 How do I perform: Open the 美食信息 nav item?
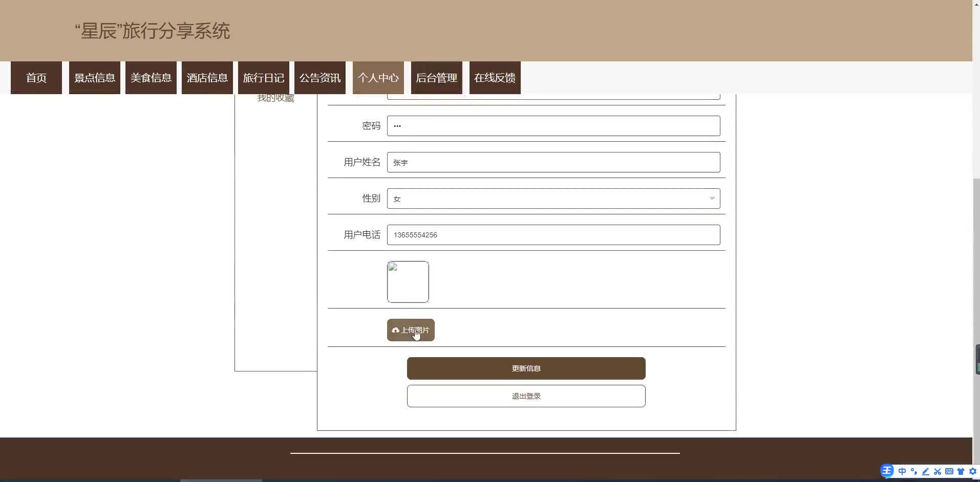click(151, 78)
